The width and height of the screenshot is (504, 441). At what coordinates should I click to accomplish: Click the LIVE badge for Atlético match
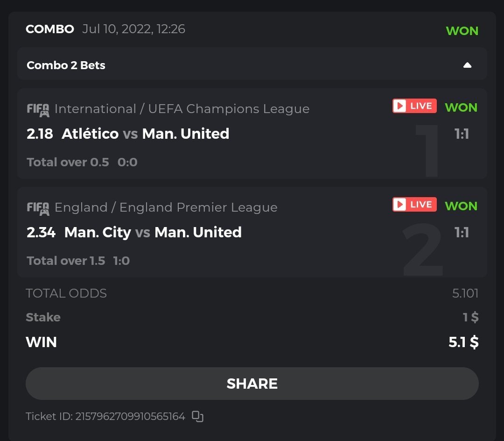coord(414,106)
